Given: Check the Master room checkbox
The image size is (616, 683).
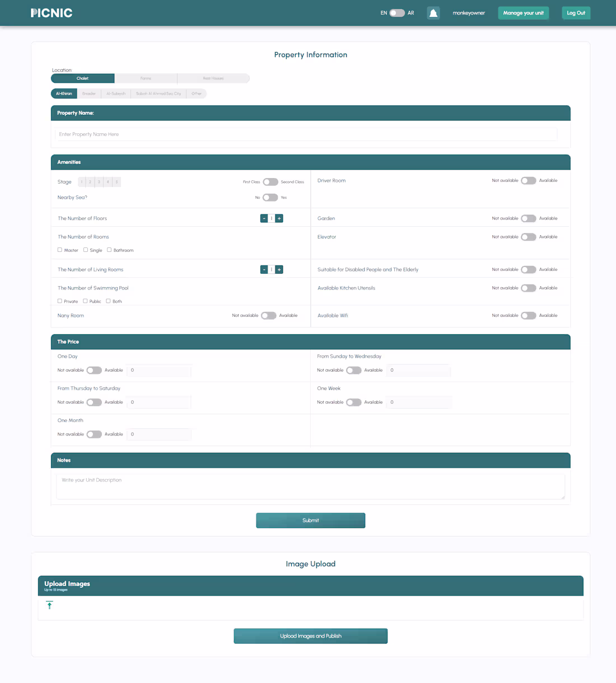Looking at the screenshot, I should pos(60,250).
